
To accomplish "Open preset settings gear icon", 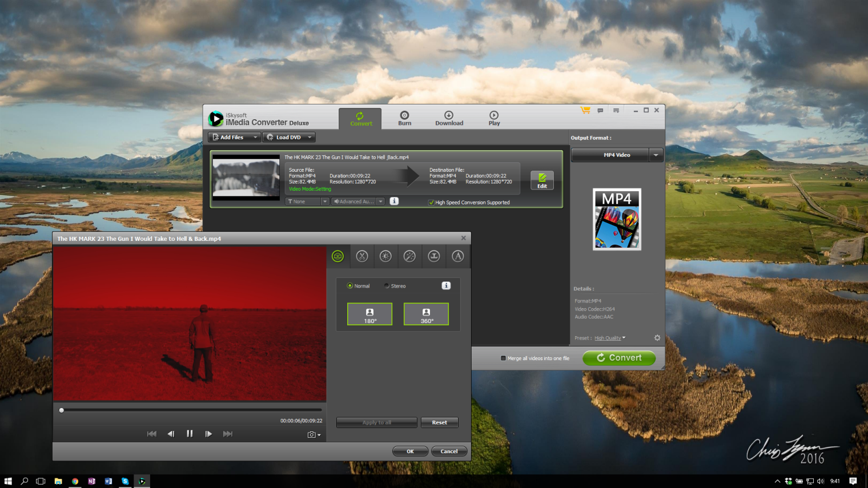I will (657, 338).
